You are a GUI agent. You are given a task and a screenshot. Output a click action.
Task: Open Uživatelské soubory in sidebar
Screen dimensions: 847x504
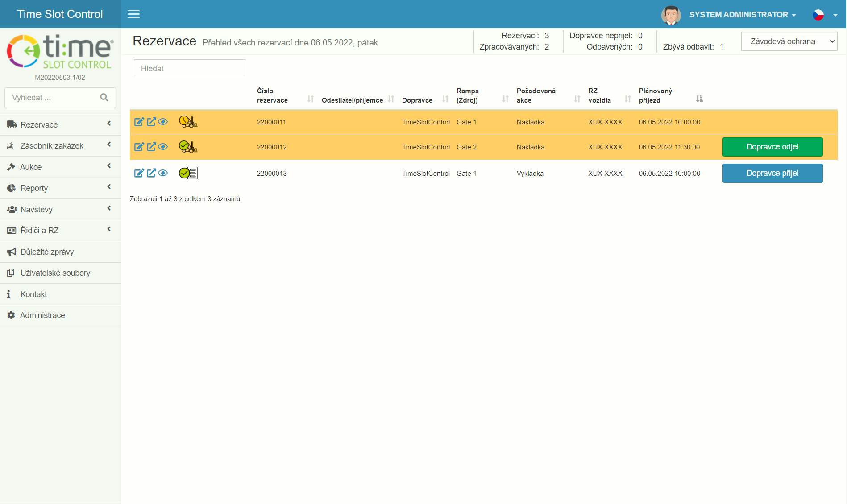click(60, 273)
